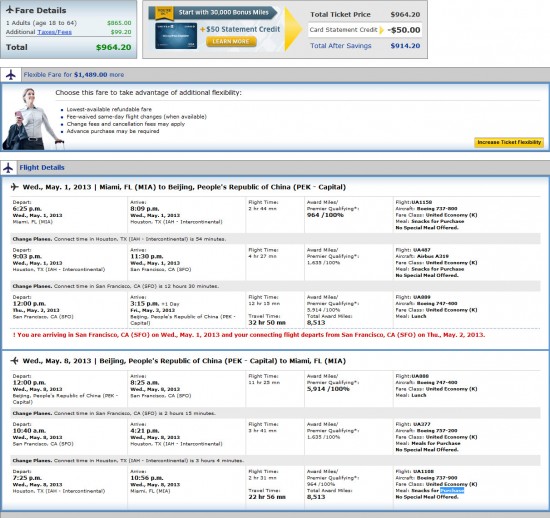550x518 pixels.
Task: Click 'Connect time in Houston is 54 minutes' row
Action: 275,239
